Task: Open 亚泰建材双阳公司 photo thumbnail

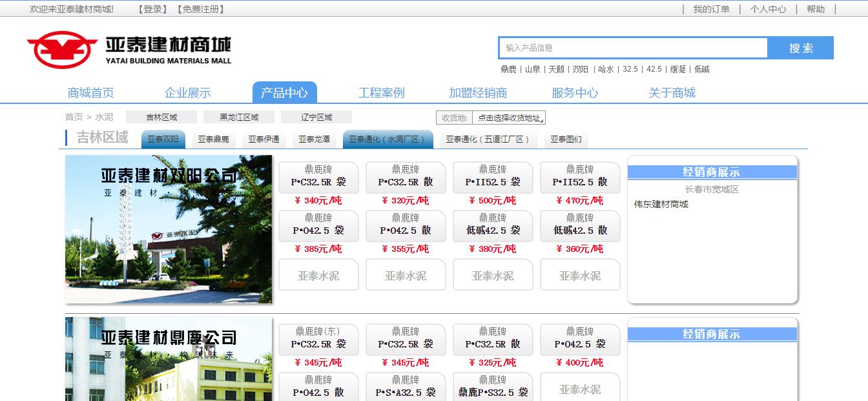Action: coord(169,229)
